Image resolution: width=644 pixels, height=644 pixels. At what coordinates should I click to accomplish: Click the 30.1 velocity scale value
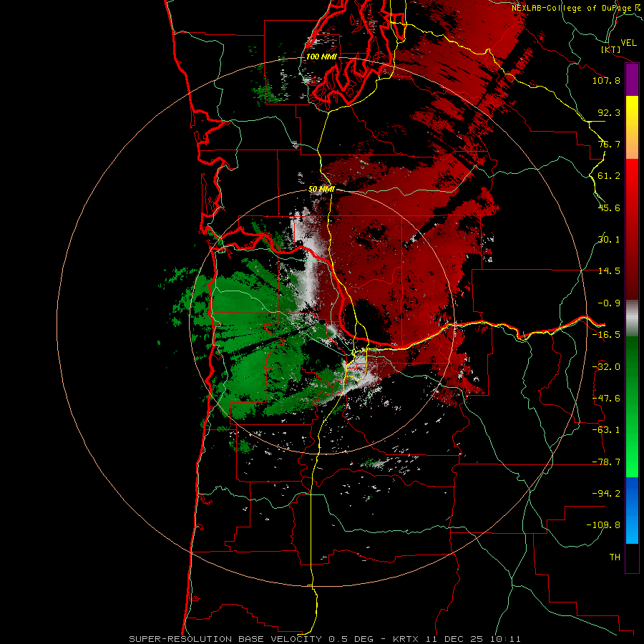[x=609, y=240]
